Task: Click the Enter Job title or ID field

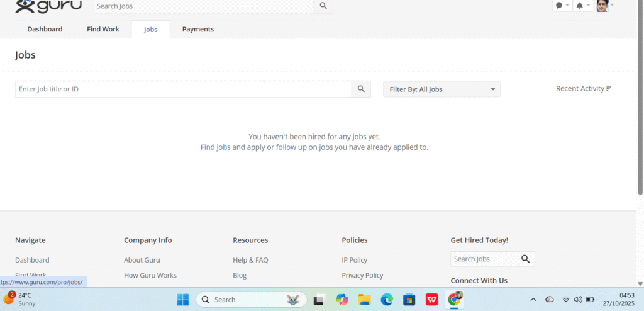Action: 182,89
